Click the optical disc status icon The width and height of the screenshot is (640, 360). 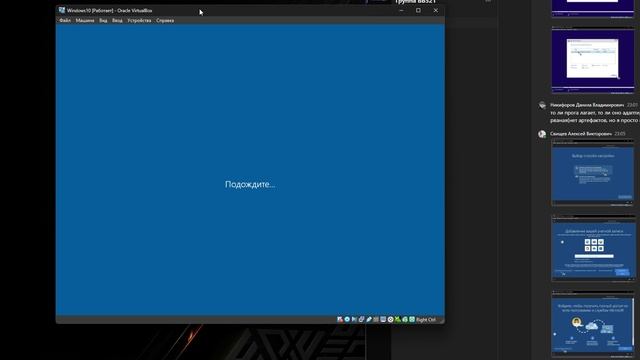(347, 320)
